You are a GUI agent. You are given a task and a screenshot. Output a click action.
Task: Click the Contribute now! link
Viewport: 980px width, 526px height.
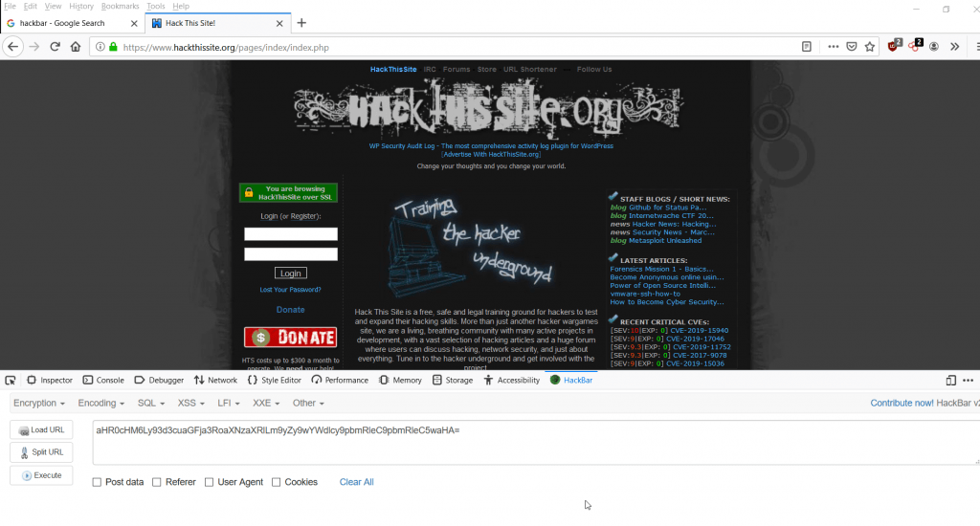click(902, 403)
